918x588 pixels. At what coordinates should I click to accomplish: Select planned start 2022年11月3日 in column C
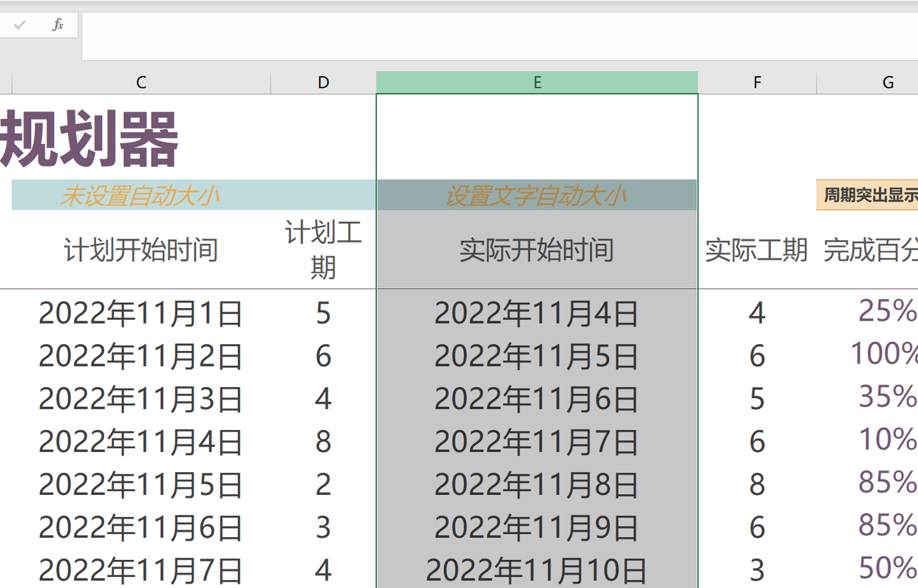click(x=141, y=399)
